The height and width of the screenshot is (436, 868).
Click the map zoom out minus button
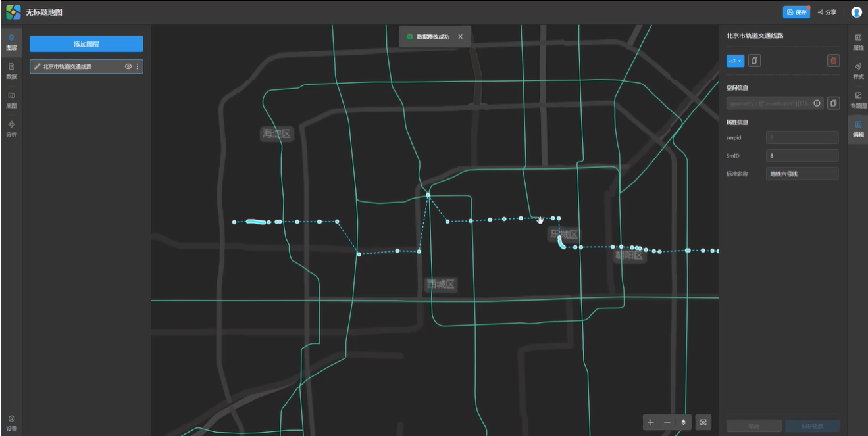(667, 422)
